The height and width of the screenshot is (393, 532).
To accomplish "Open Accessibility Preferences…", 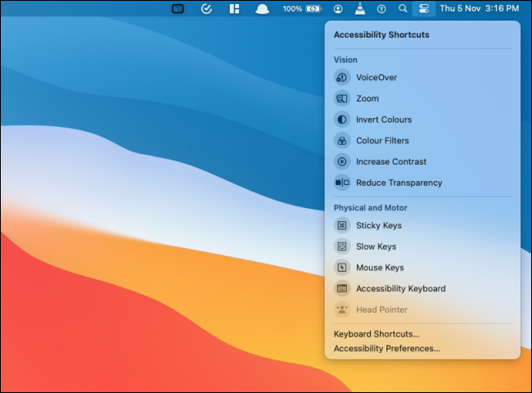I will coord(387,349).
